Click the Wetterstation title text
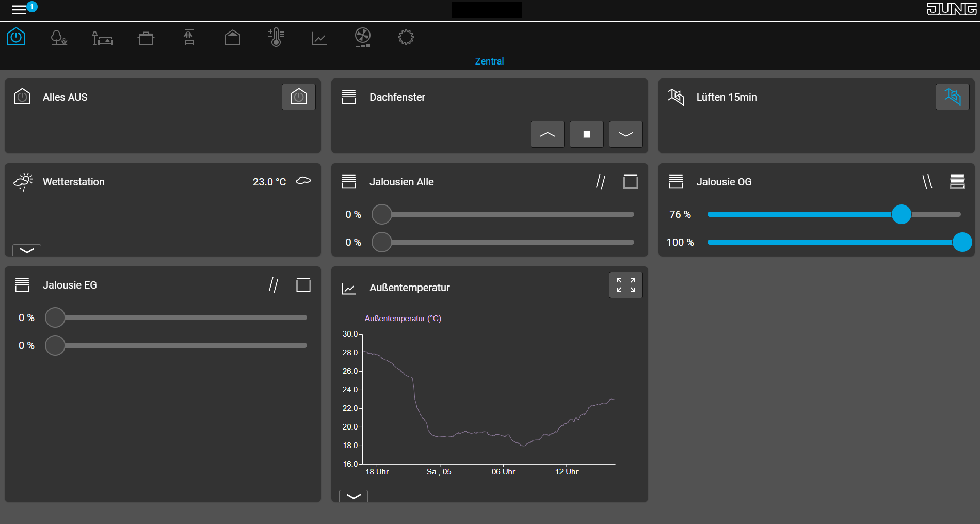Viewport: 980px width, 524px height. 74,182
